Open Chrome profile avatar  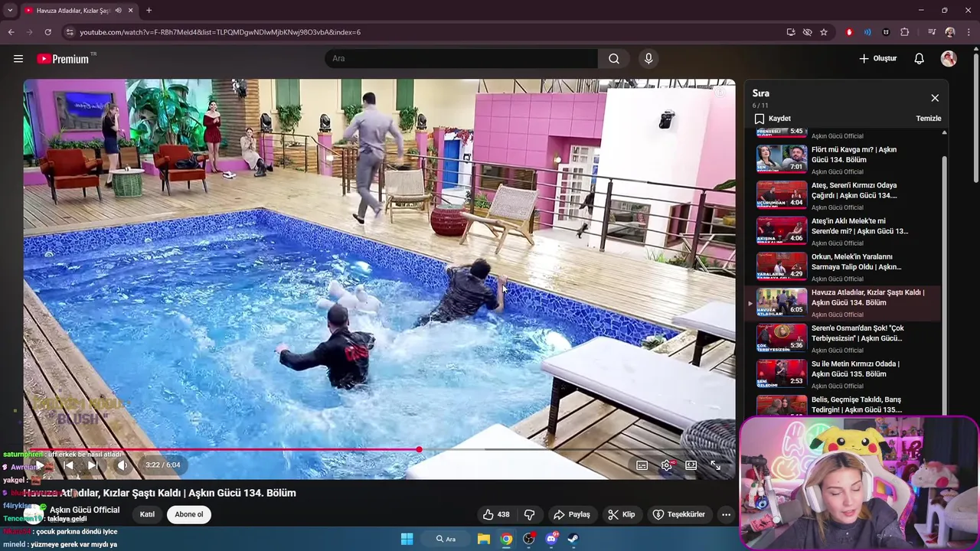[x=950, y=32]
